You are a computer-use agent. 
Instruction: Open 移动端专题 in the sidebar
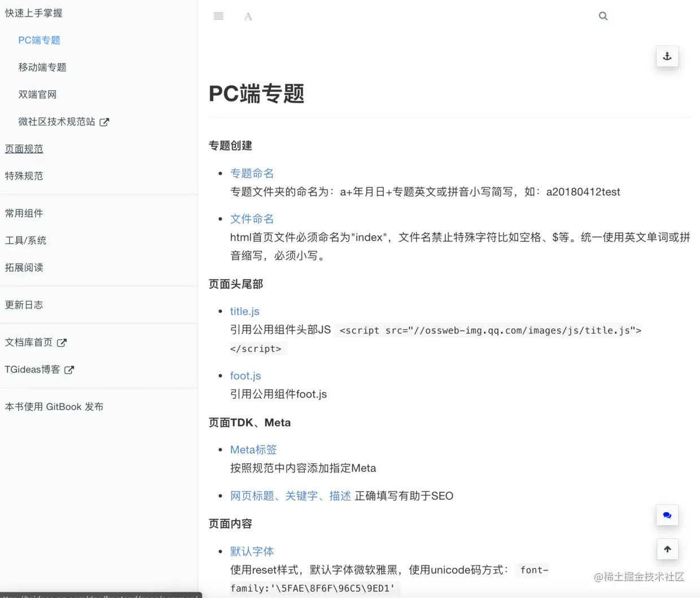click(42, 67)
